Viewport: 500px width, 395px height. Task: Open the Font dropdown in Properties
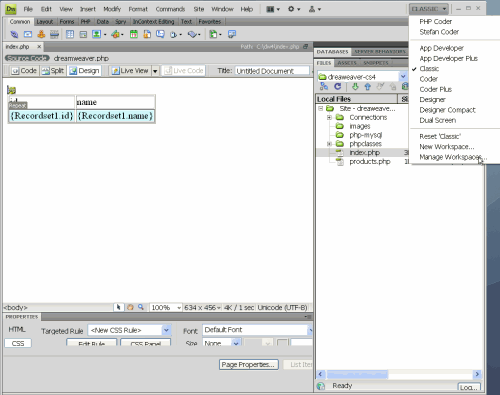click(x=310, y=330)
